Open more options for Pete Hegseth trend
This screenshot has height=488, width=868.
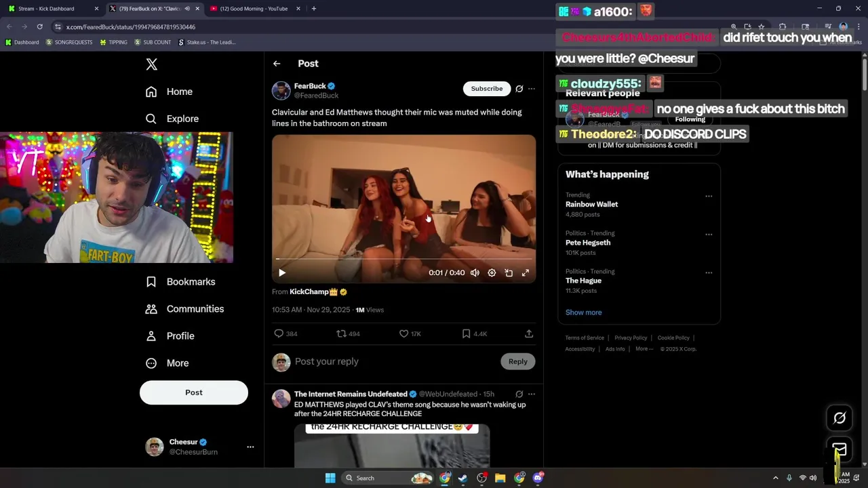click(x=709, y=235)
